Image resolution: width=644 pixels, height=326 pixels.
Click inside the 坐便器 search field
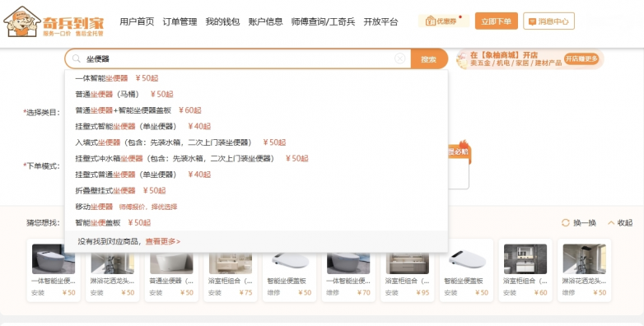pos(238,58)
